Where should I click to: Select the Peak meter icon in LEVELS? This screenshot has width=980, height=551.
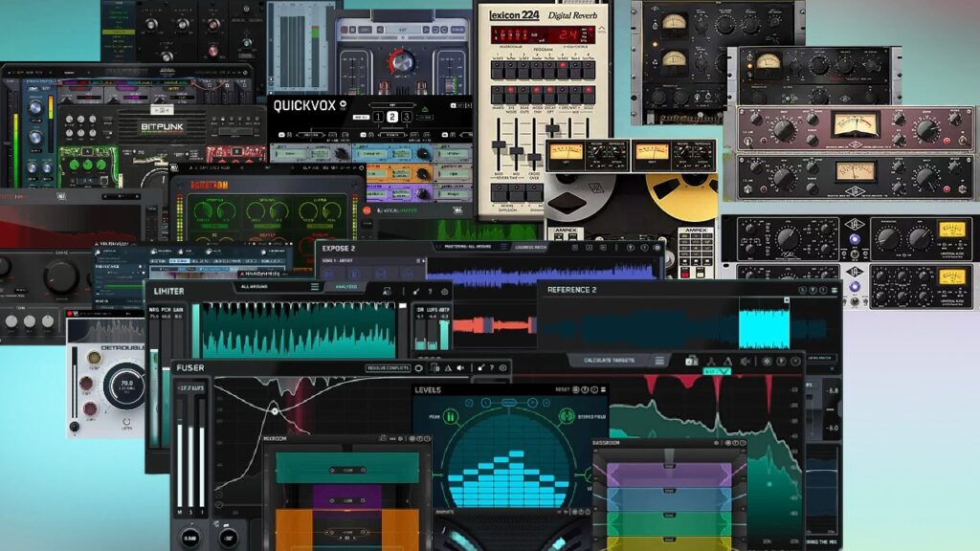(450, 417)
